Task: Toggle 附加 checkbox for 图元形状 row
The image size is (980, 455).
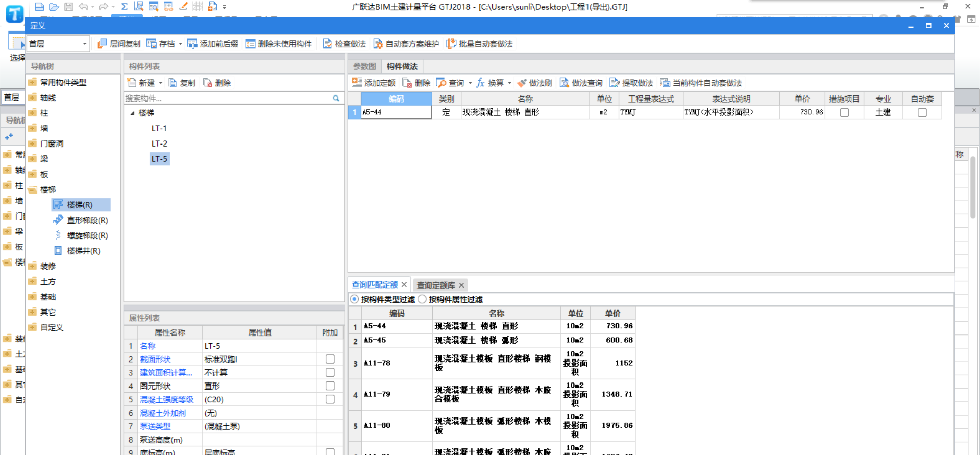Action: pos(330,386)
